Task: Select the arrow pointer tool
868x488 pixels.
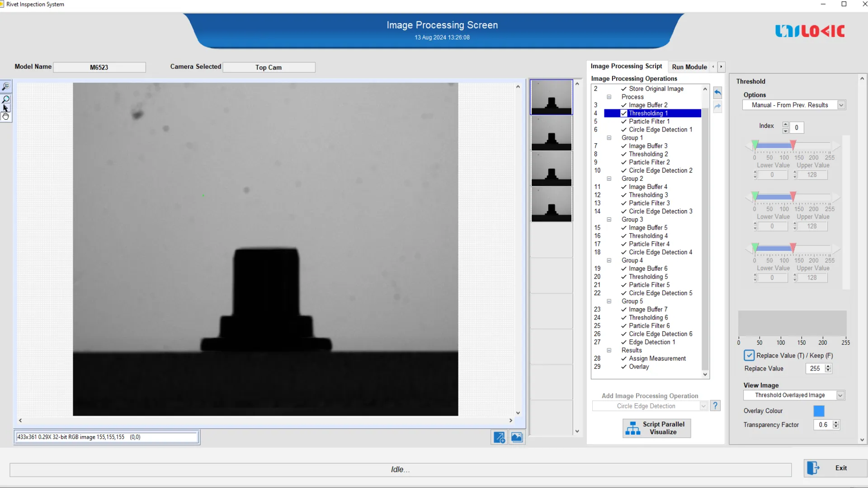Action: click(5, 108)
